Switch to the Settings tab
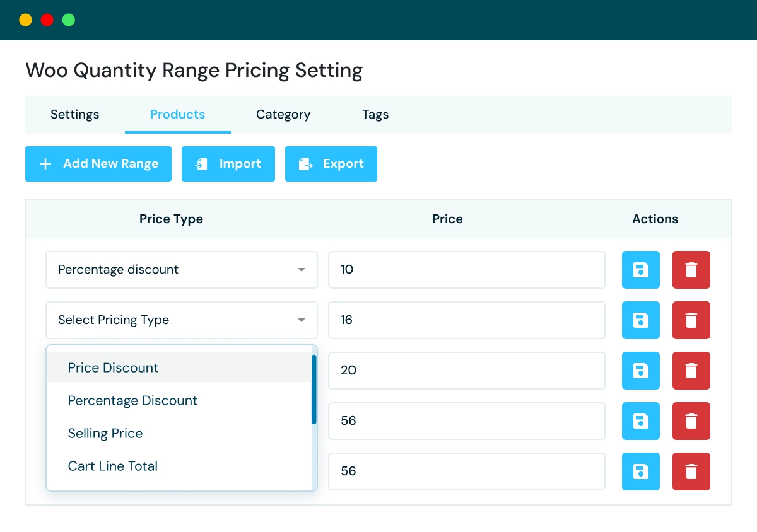Image resolution: width=757 pixels, height=532 pixels. click(x=75, y=115)
